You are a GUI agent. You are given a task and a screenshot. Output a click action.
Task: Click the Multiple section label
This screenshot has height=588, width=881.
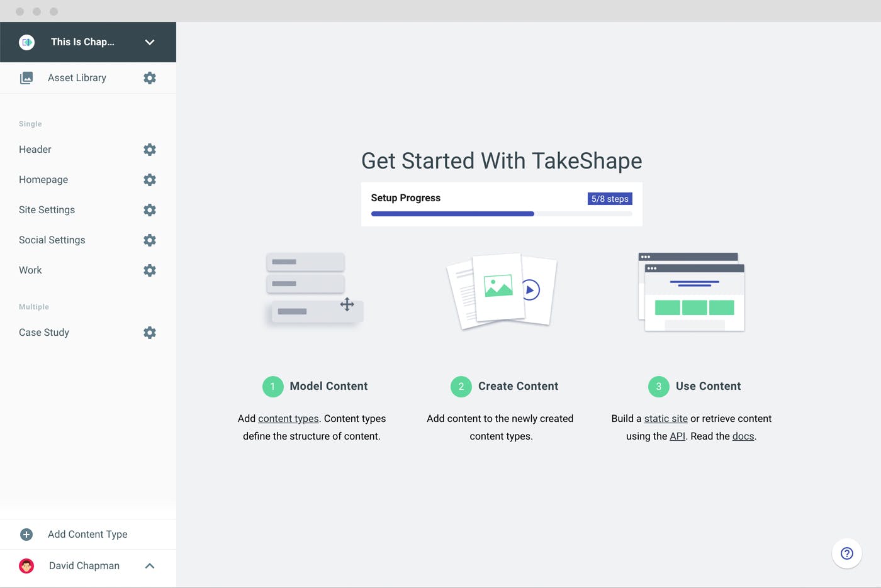pyautogui.click(x=34, y=307)
